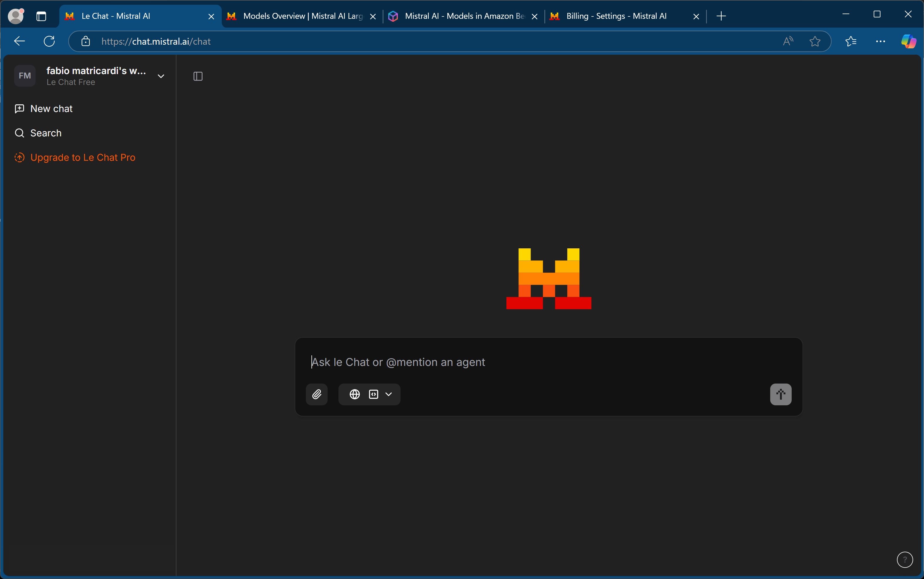
Task: Expand fabio matricardi's workspace dropdown
Action: click(161, 76)
